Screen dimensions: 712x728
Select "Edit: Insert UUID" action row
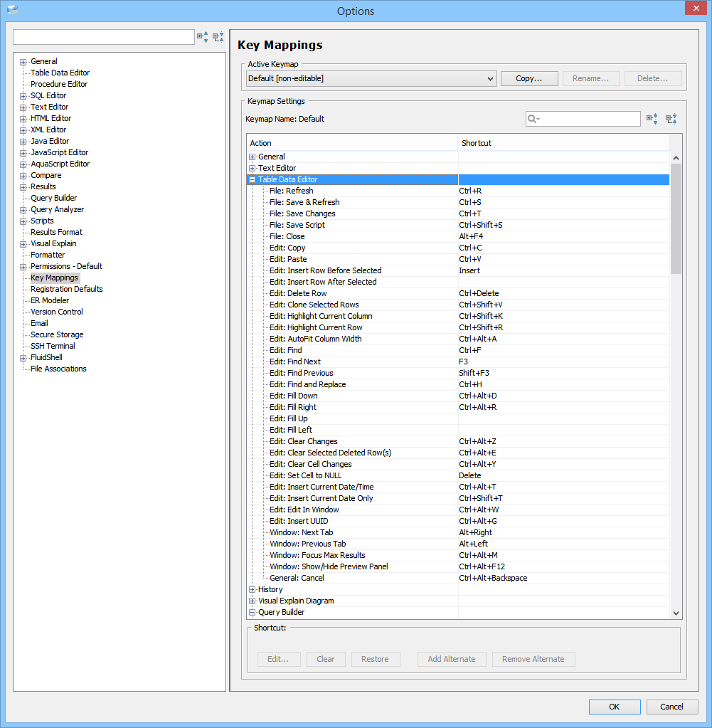click(x=458, y=521)
